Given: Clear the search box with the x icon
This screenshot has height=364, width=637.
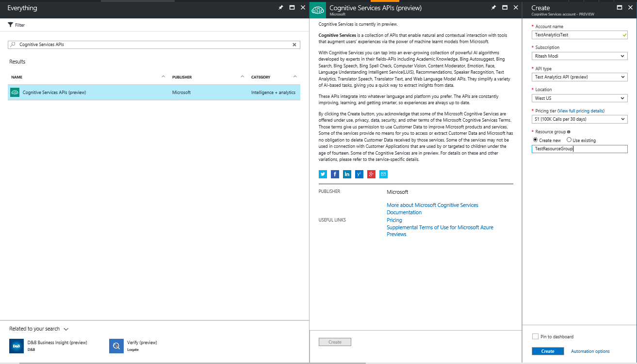Looking at the screenshot, I should (x=294, y=44).
